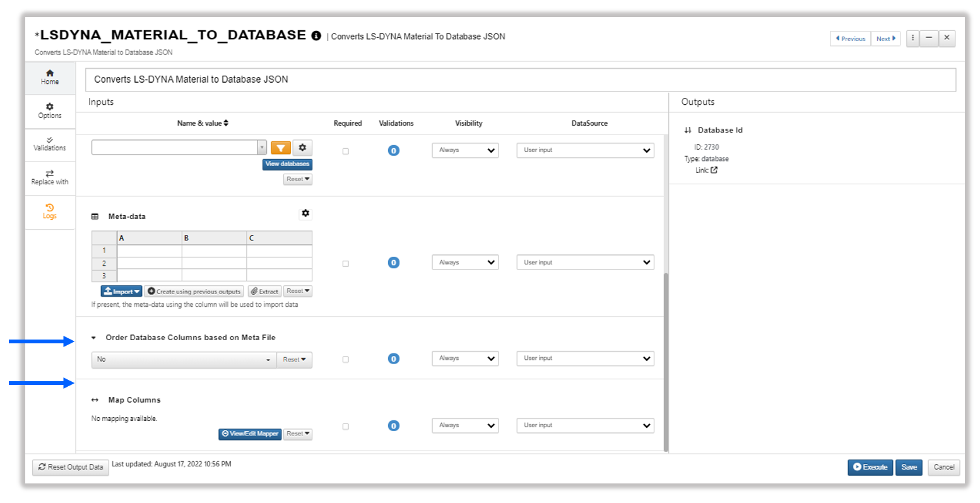Toggle Required checkbox for Order Database Columns

click(x=345, y=360)
